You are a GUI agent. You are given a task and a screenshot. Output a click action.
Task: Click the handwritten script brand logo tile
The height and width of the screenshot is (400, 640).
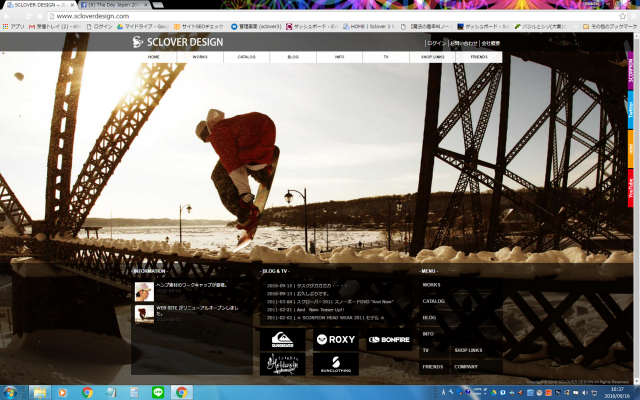click(x=282, y=364)
